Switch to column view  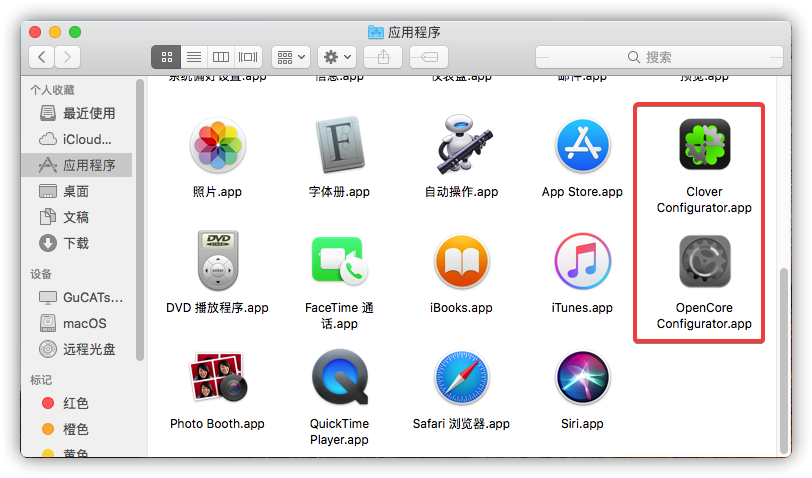pos(221,56)
